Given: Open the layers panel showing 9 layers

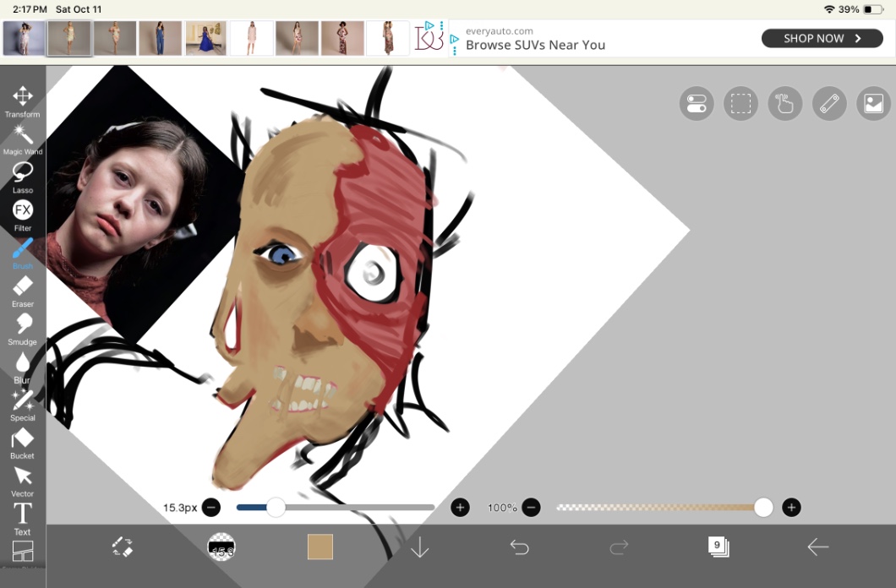Looking at the screenshot, I should point(718,547).
